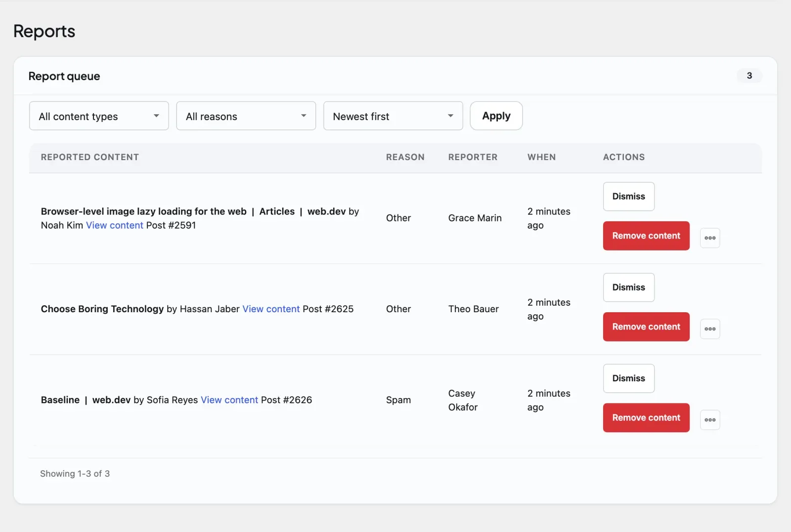Click reporter name Grace Marin
Image resolution: width=791 pixels, height=532 pixels.
(475, 218)
